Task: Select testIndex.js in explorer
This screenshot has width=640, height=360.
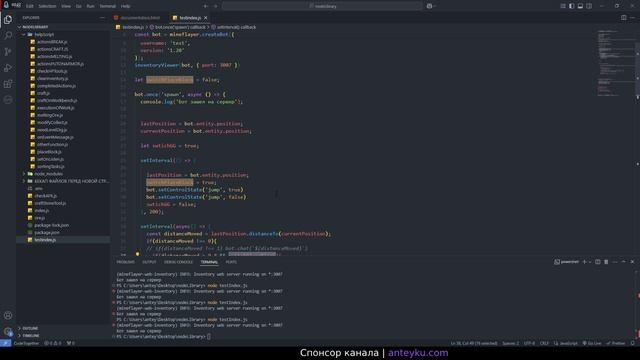Action: click(x=45, y=240)
